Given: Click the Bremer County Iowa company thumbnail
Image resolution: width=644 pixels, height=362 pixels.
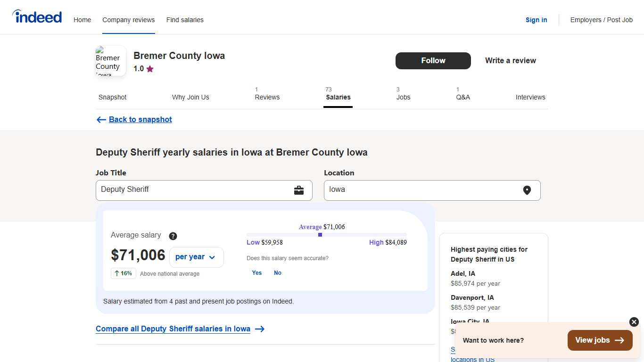Looking at the screenshot, I should coord(110,61).
